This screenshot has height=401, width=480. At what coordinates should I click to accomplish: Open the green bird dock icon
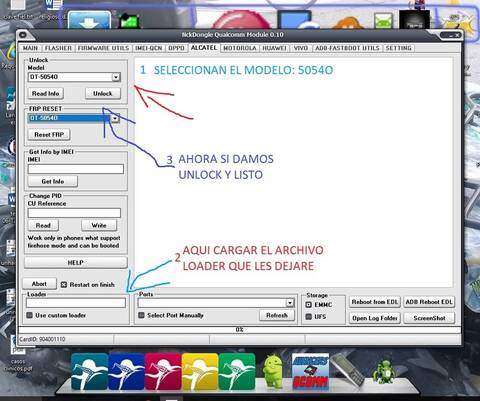(237, 372)
